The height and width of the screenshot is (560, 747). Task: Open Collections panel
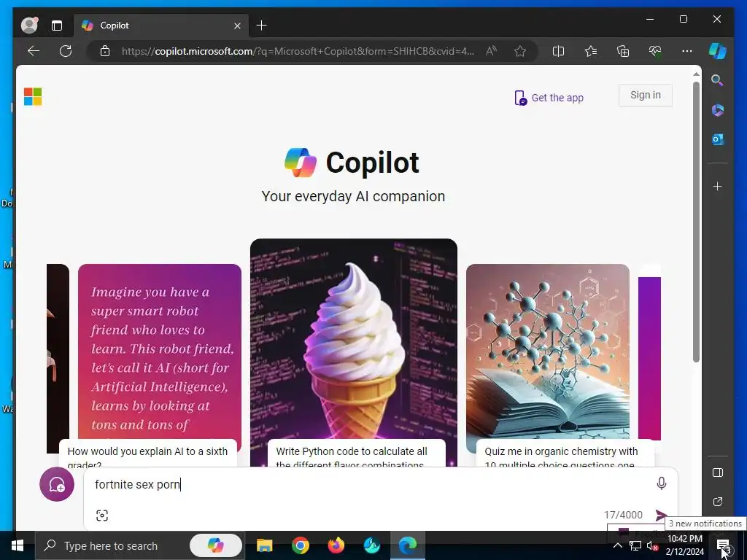(x=623, y=51)
